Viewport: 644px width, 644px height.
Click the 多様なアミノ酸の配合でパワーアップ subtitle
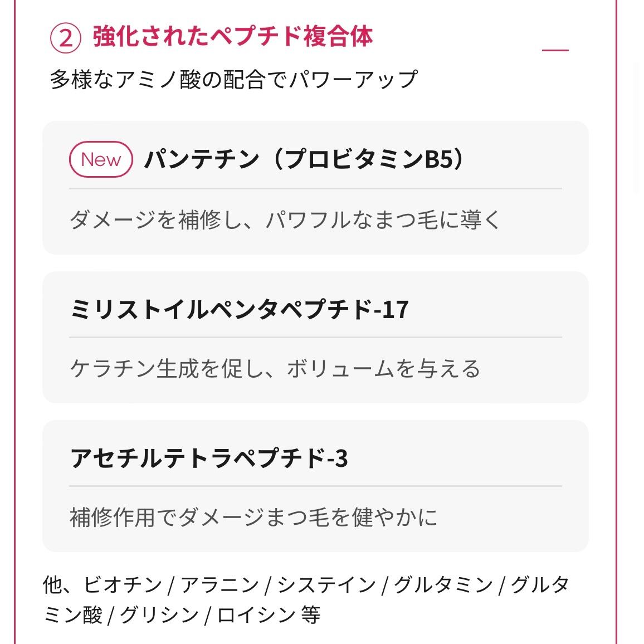click(x=233, y=79)
